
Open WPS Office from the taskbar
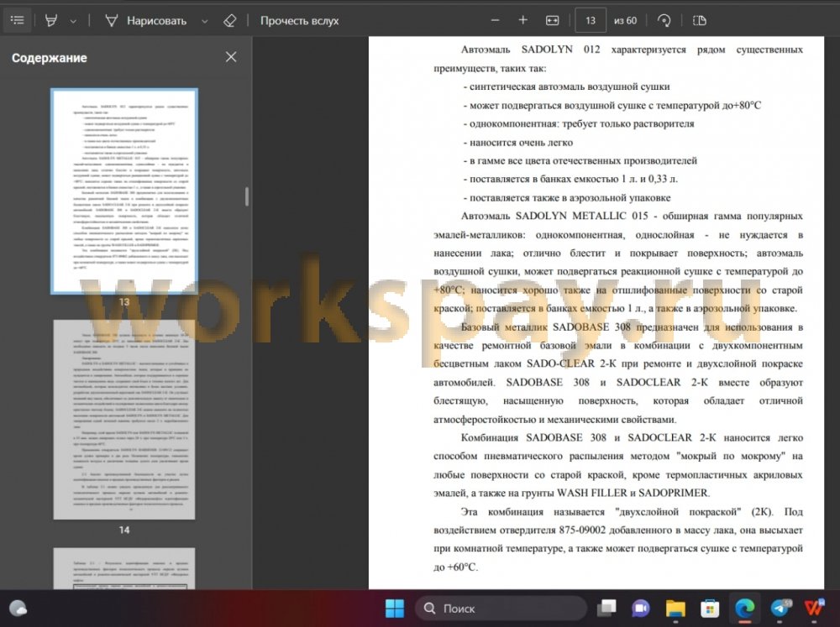click(x=814, y=609)
